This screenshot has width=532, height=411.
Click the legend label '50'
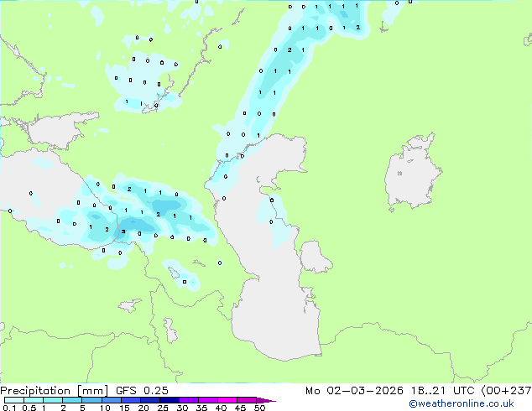tap(259, 408)
